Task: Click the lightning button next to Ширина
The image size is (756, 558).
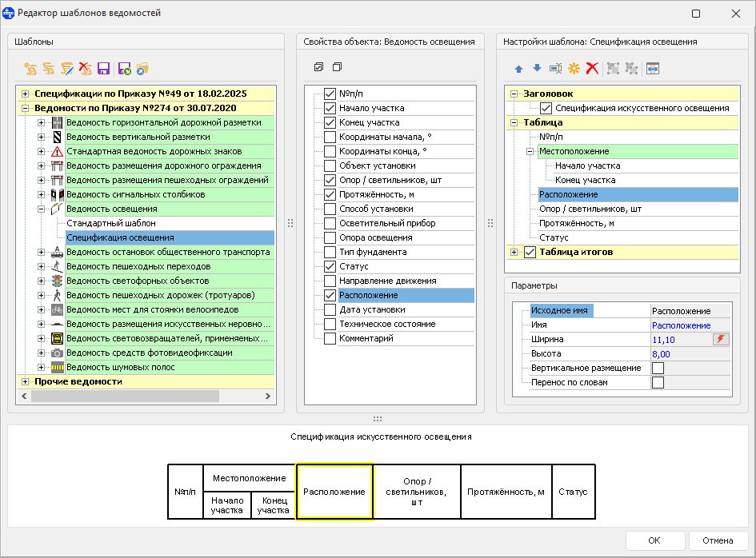Action: [721, 340]
